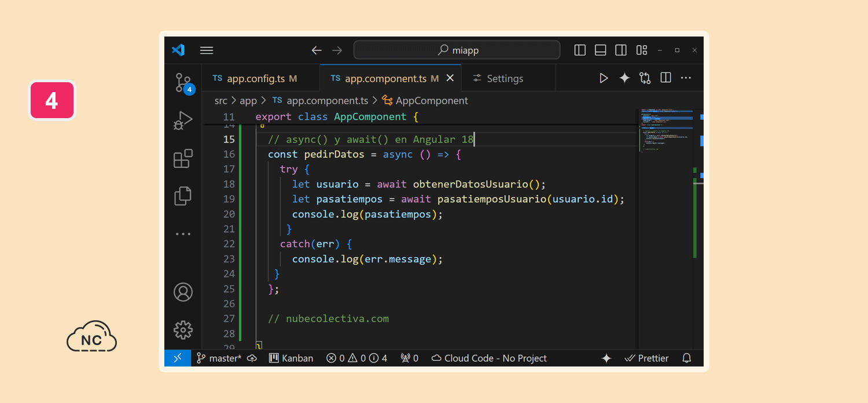
Task: Click sticky line export class AppComponent
Action: pyautogui.click(x=337, y=117)
